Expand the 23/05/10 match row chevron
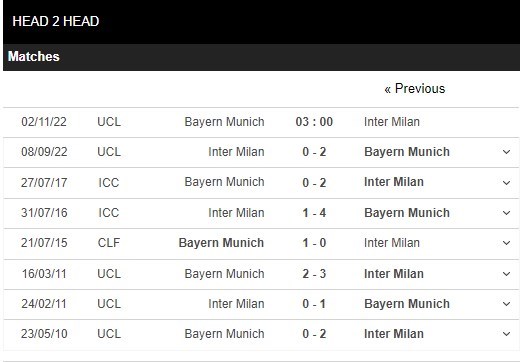The image size is (521, 362). 506,334
